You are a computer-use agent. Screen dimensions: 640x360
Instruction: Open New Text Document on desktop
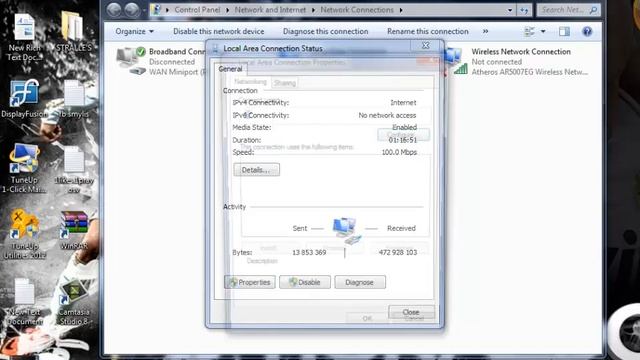click(x=24, y=301)
